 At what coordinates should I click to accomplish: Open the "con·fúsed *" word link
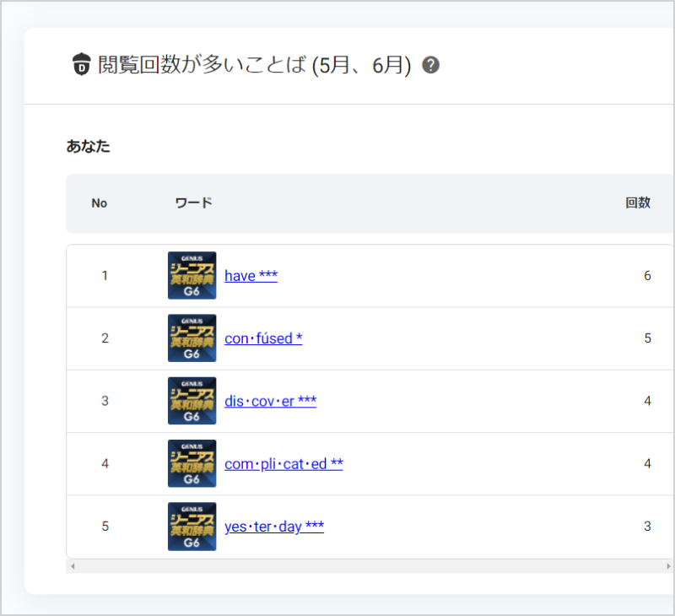pos(263,338)
